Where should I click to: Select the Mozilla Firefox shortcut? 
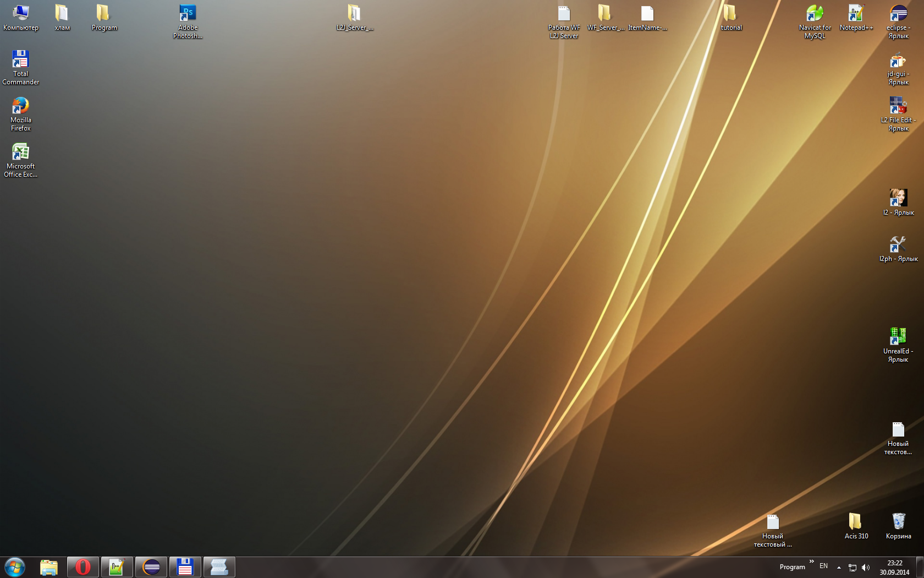[21, 114]
